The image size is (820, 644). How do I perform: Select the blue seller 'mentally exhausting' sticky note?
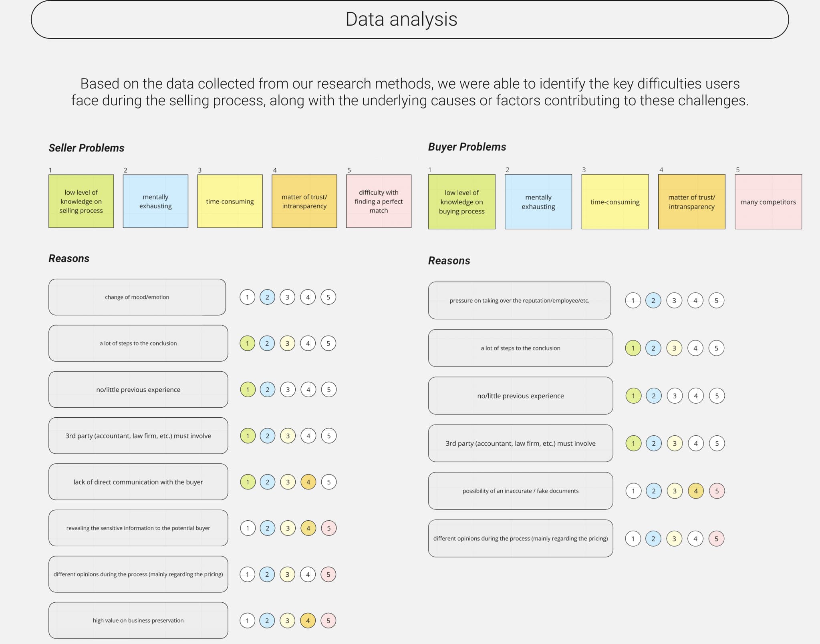155,201
